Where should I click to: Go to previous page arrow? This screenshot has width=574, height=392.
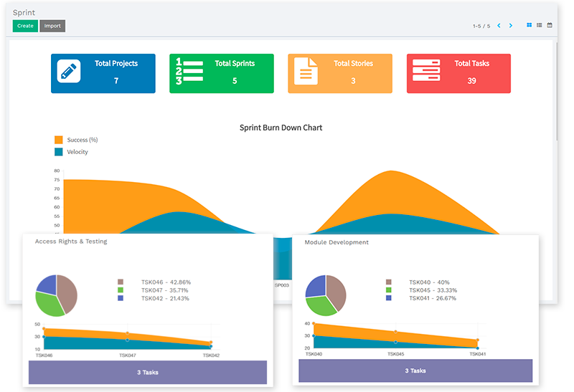(x=499, y=26)
